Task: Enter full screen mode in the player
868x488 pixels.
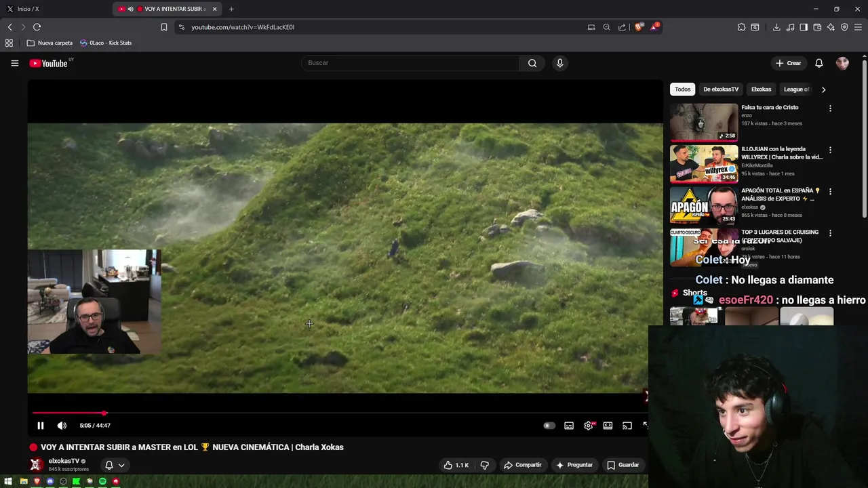Action: pos(646,426)
